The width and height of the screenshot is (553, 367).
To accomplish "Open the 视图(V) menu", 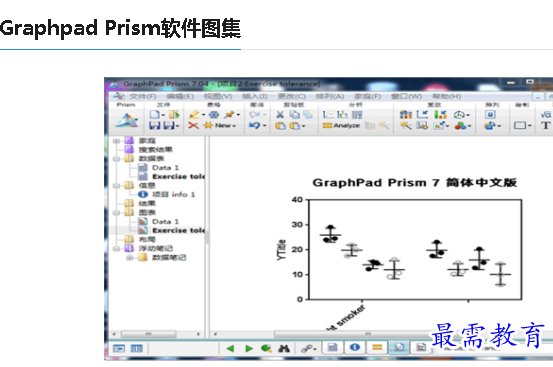I will 218,96.
